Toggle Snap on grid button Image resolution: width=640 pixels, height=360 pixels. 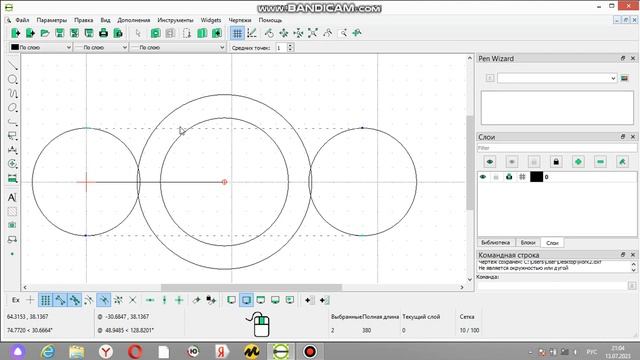point(45,300)
